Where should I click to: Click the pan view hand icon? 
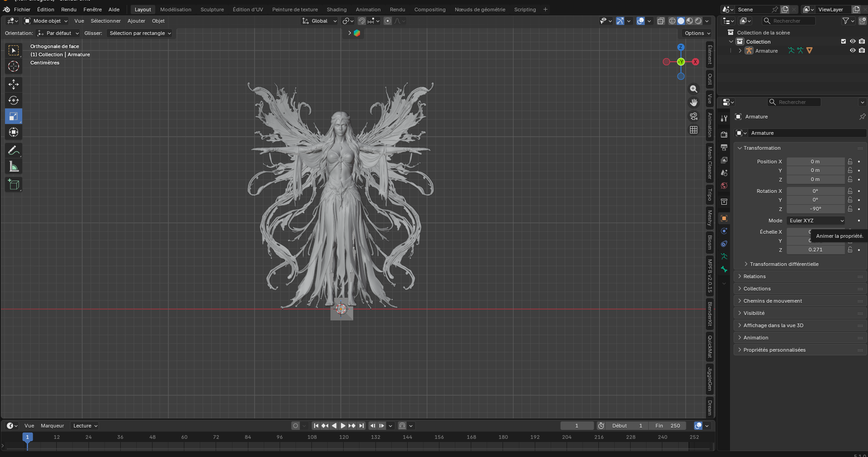pos(694,103)
